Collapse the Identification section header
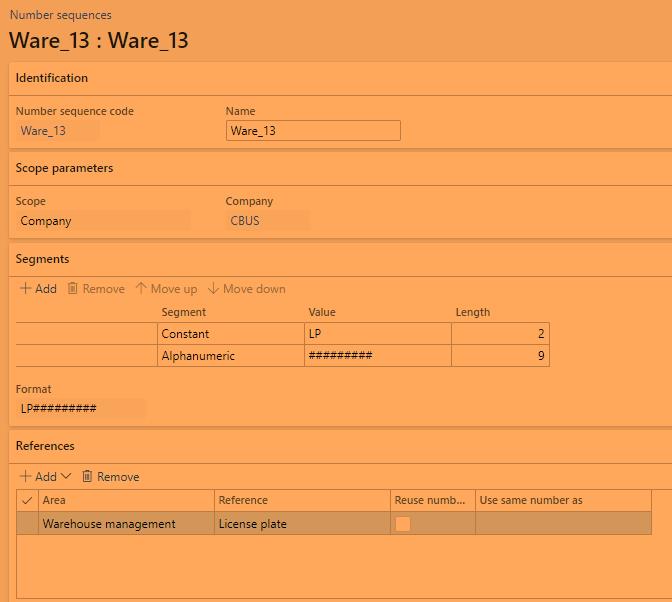 tap(340, 78)
